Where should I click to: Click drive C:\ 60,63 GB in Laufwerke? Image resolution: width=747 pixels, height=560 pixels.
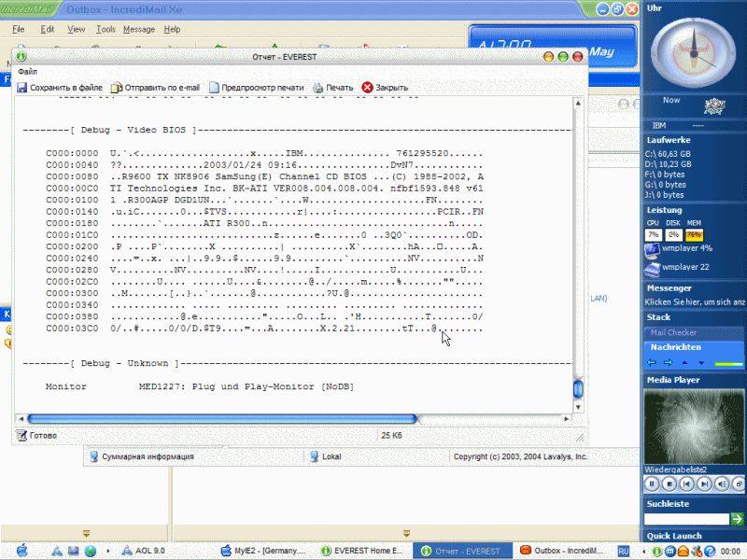coord(668,154)
